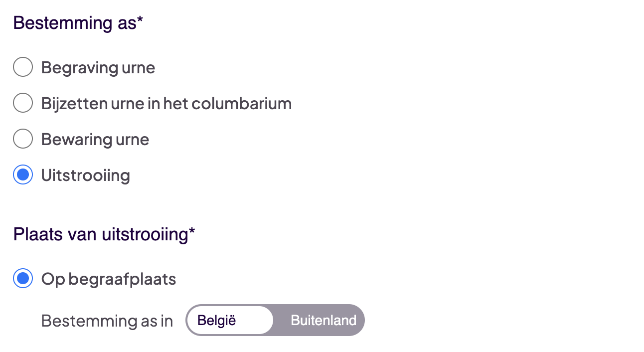
Task: Choose the Bijzetten urne in het columbarium radio
Action: [x=23, y=103]
